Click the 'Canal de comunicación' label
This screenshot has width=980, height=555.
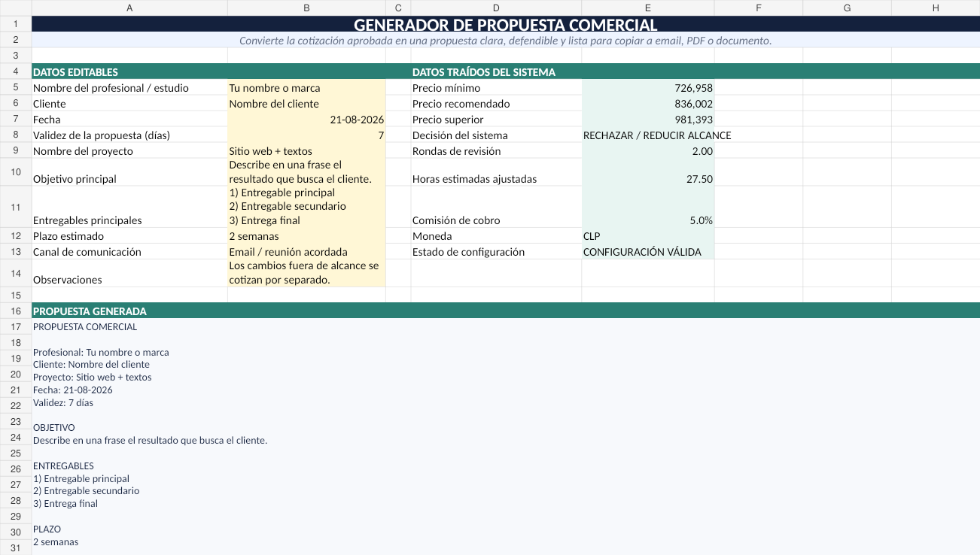[x=87, y=252]
